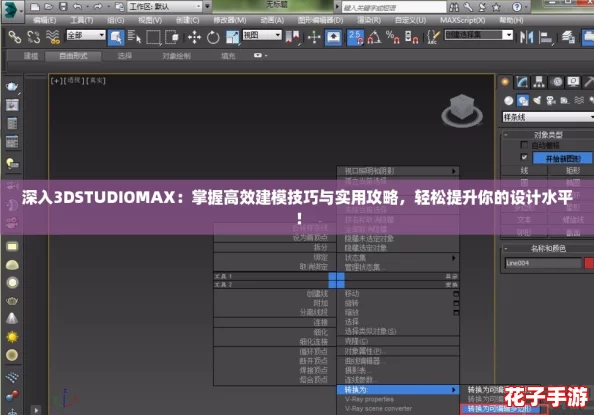Choose the Rectangular Selection Region tool
The width and height of the screenshot is (594, 415).
[153, 37]
